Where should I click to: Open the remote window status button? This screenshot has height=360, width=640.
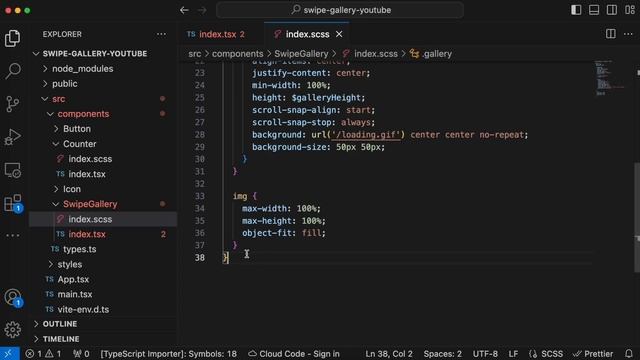pyautogui.click(x=9, y=353)
